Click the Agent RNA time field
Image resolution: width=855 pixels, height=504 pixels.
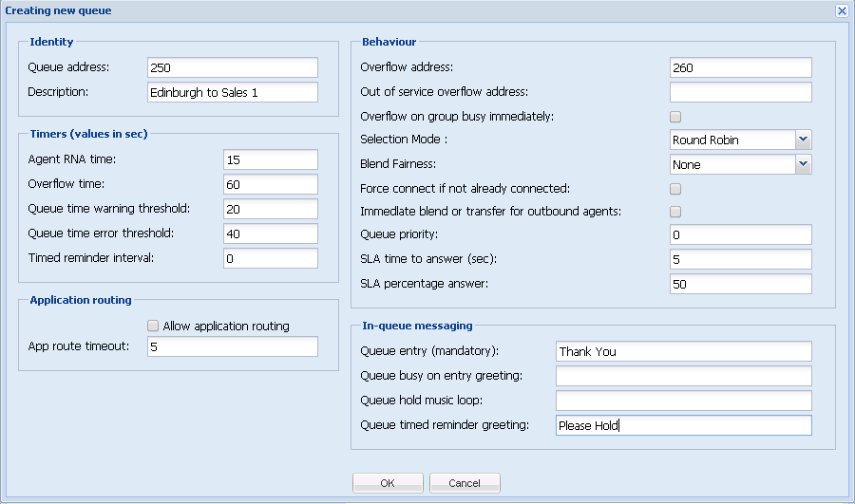point(271,159)
